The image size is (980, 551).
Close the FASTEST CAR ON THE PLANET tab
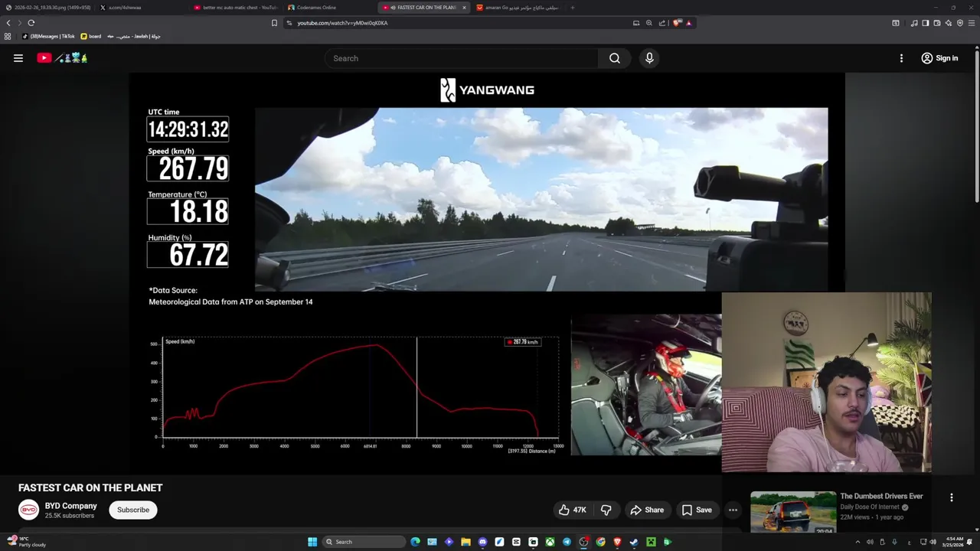click(464, 8)
